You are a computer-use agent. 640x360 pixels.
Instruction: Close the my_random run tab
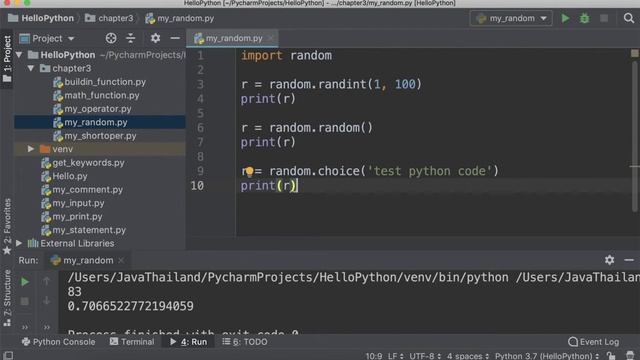[x=121, y=260]
